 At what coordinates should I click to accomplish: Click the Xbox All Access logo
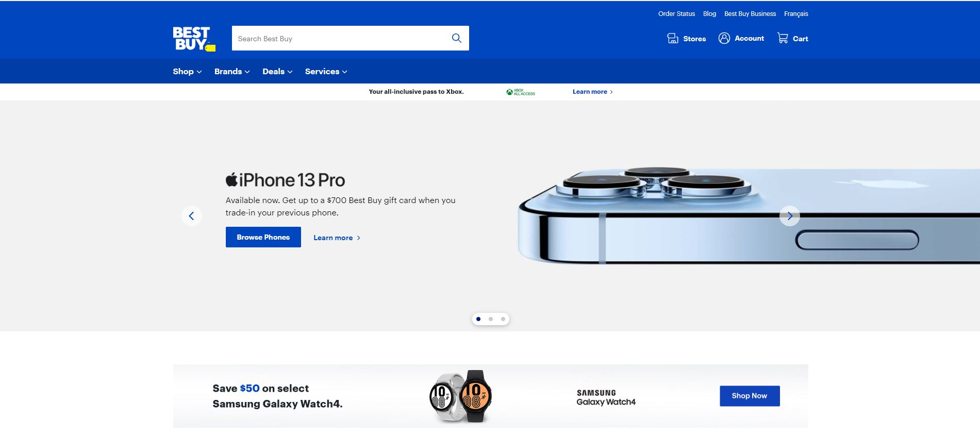pyautogui.click(x=521, y=92)
